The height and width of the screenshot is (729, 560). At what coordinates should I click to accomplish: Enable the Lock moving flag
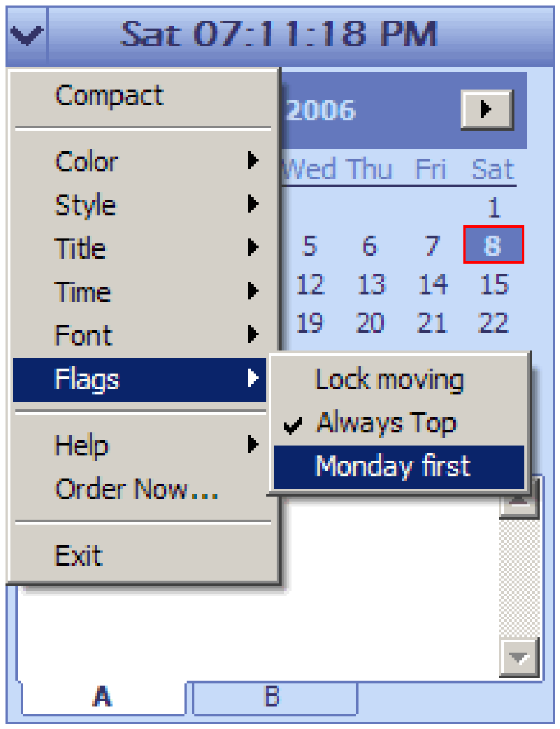click(x=389, y=380)
